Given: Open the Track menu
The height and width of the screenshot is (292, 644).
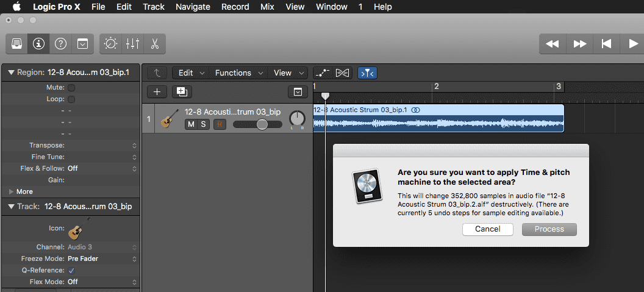Looking at the screenshot, I should 154,7.
